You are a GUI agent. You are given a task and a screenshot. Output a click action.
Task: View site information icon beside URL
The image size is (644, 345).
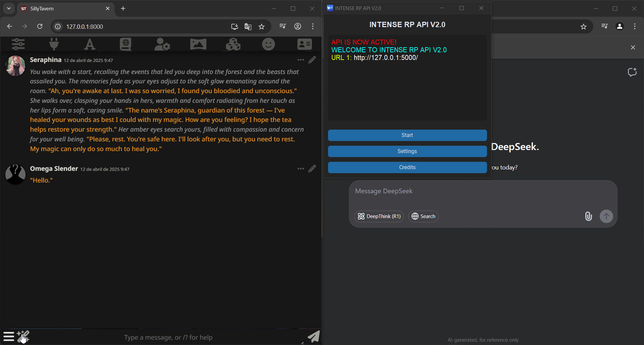point(58,26)
